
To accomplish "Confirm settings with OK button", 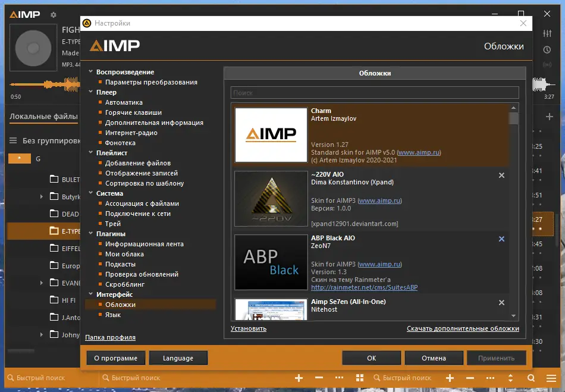I will (371, 358).
